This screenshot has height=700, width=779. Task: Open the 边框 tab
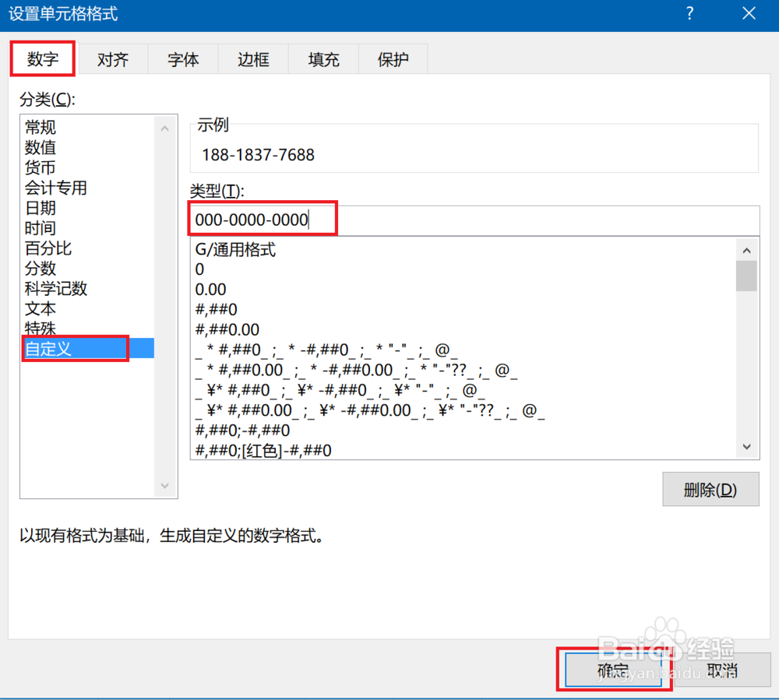click(x=252, y=58)
